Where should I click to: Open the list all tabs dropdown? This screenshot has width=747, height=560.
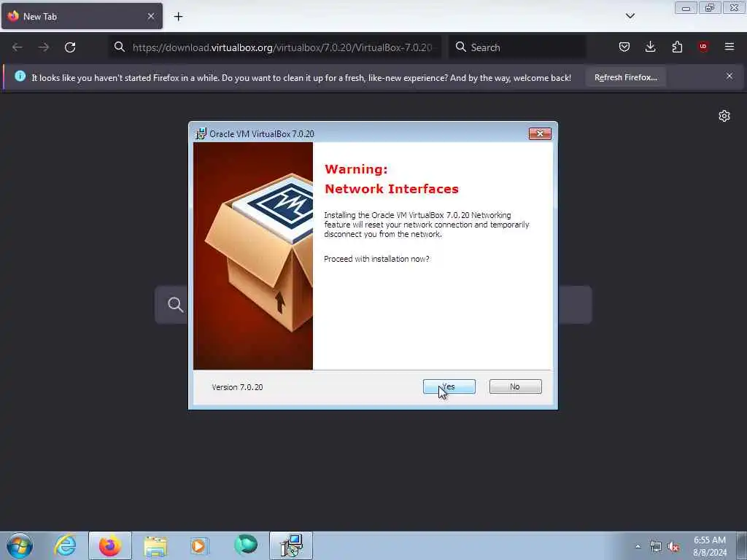630,16
